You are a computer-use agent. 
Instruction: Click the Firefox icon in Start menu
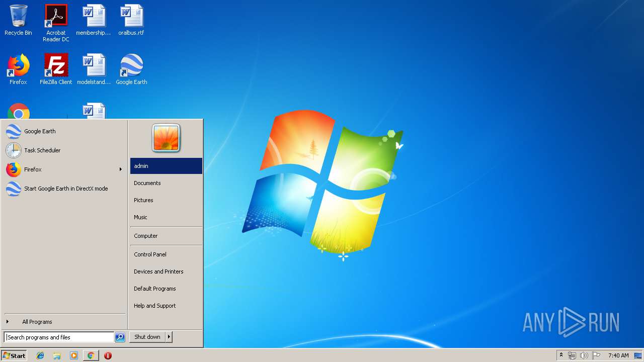[x=14, y=169]
